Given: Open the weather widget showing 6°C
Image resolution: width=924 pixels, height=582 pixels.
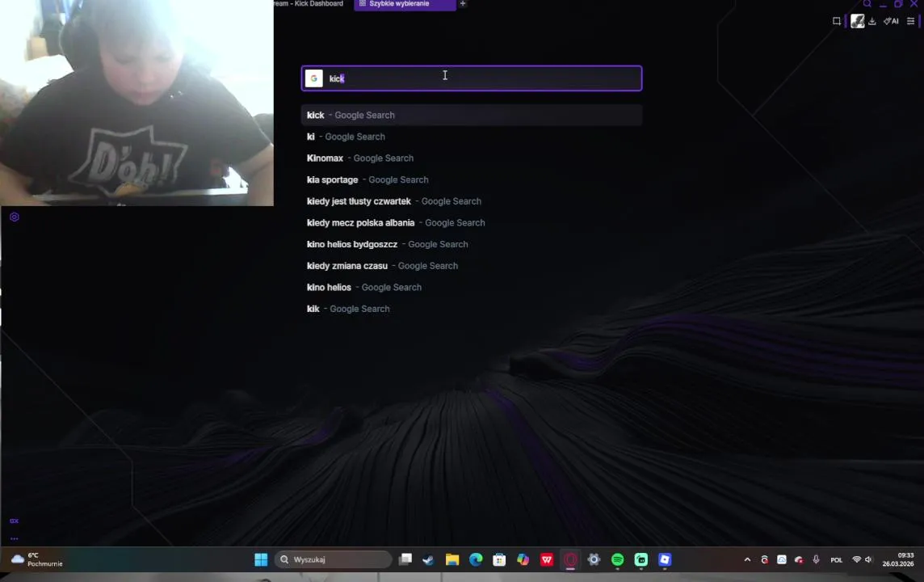Looking at the screenshot, I should click(36, 559).
